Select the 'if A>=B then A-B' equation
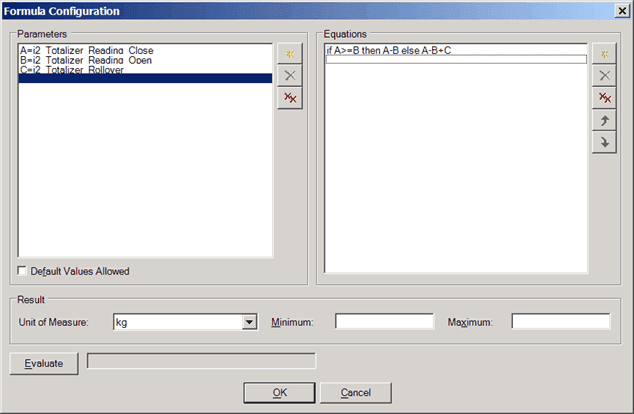 coord(388,50)
